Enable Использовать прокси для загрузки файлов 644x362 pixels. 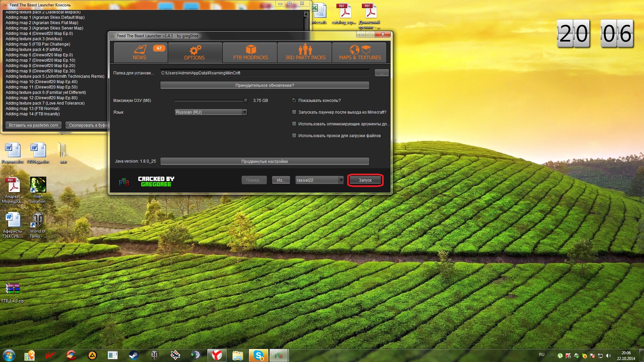294,135
